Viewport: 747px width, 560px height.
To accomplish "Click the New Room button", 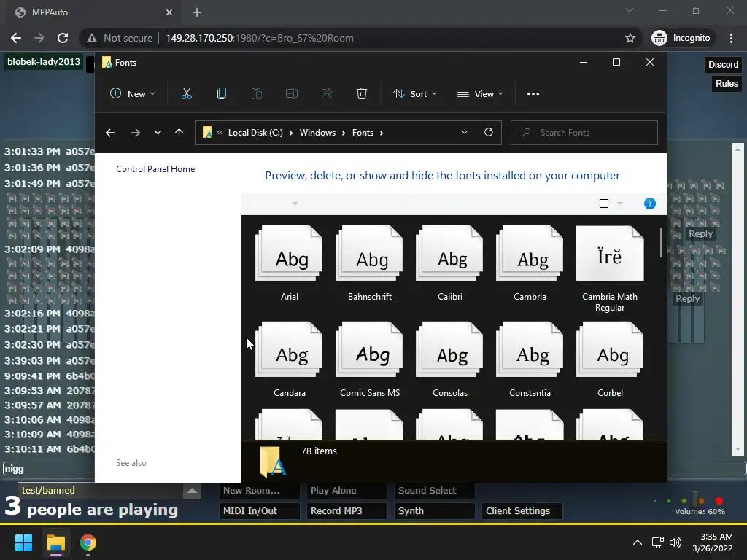I will pyautogui.click(x=259, y=491).
